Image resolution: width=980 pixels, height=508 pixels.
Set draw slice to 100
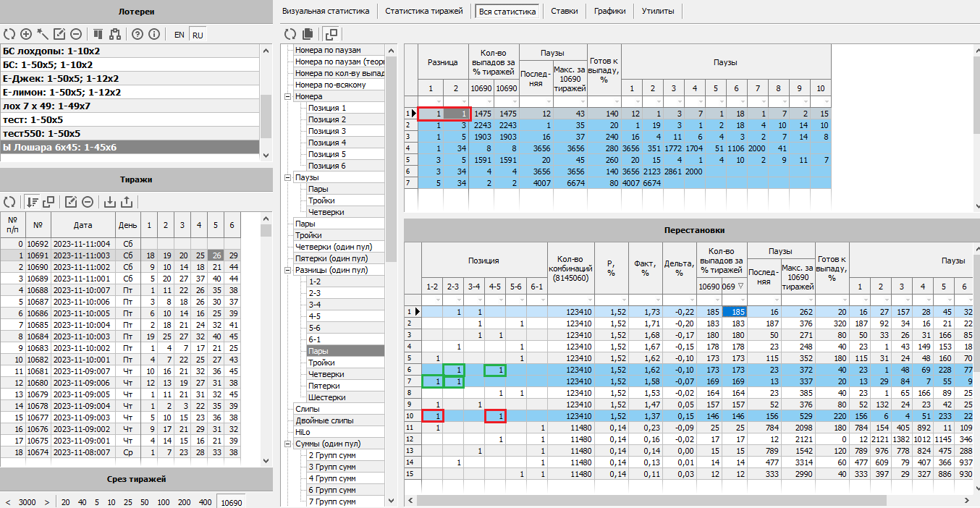click(163, 502)
